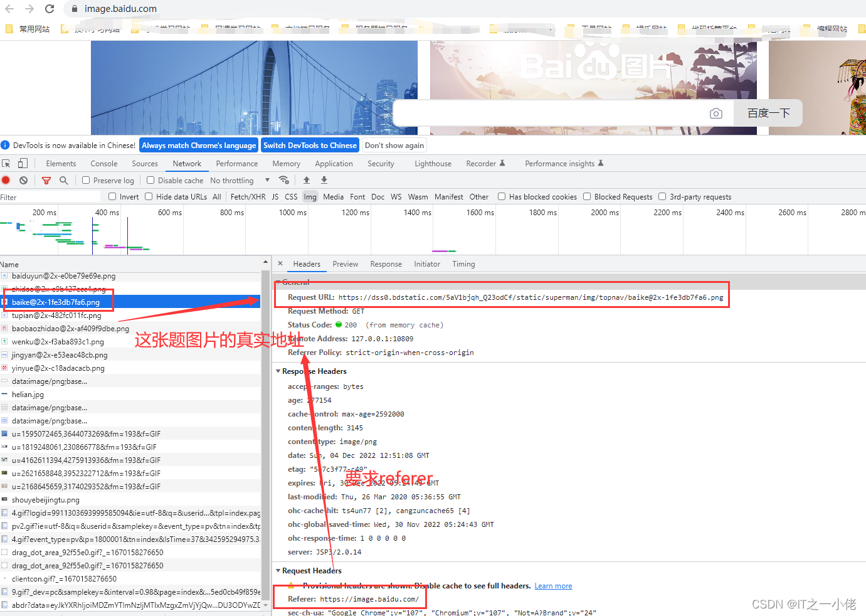This screenshot has height=616, width=866.
Task: Open the Application panel
Action: click(x=334, y=164)
